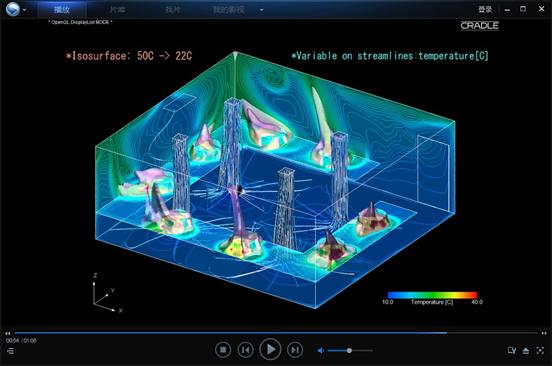
Task: Open the screen tools icon beside eject
Action: tap(512, 351)
